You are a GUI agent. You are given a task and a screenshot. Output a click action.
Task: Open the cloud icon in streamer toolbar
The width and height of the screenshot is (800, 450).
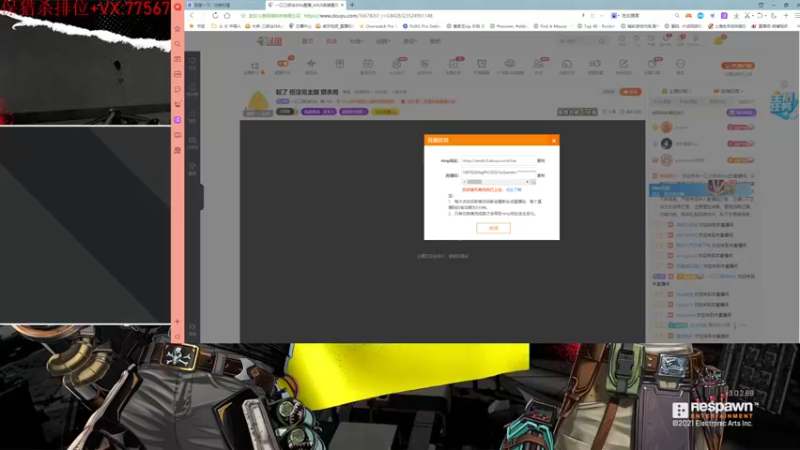(x=510, y=64)
